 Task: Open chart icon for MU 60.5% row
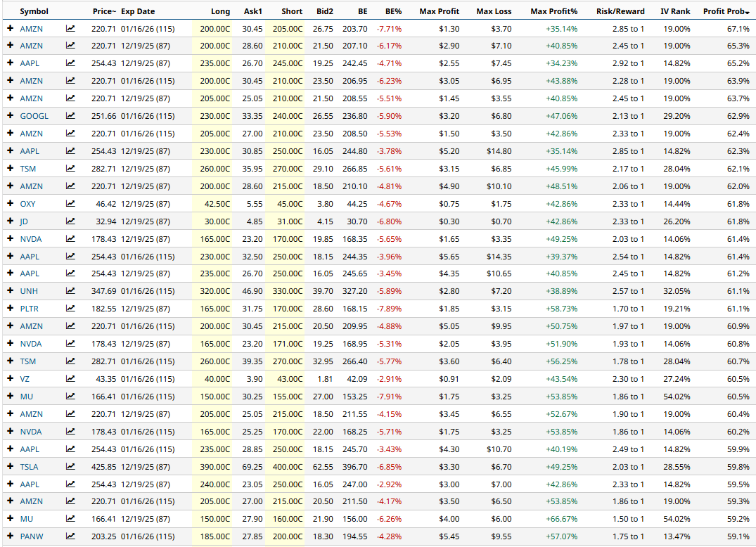point(70,396)
